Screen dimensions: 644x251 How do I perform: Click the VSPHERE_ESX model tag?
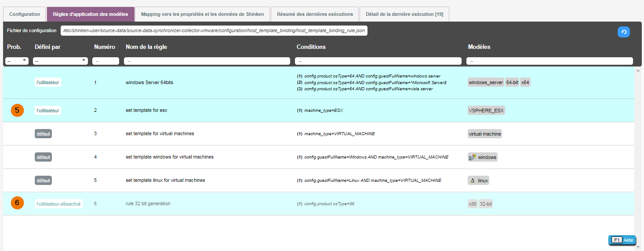[x=486, y=111]
